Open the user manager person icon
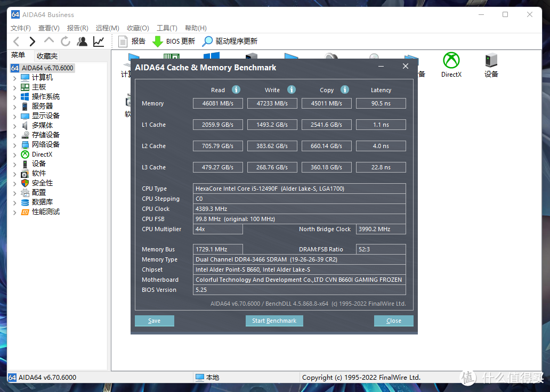This screenshot has height=392, width=550. point(82,42)
